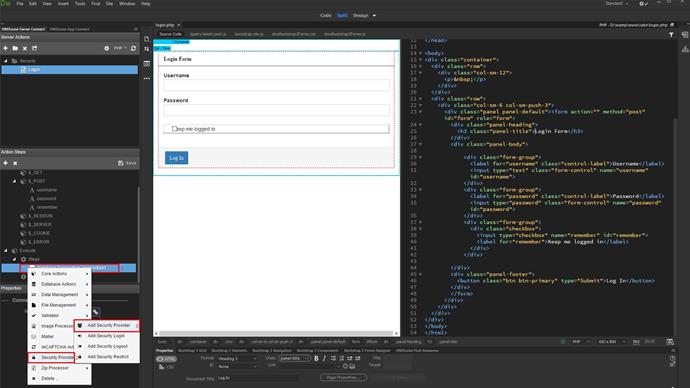Open workspace Standard dropdown
The image size is (690, 388).
click(x=617, y=4)
